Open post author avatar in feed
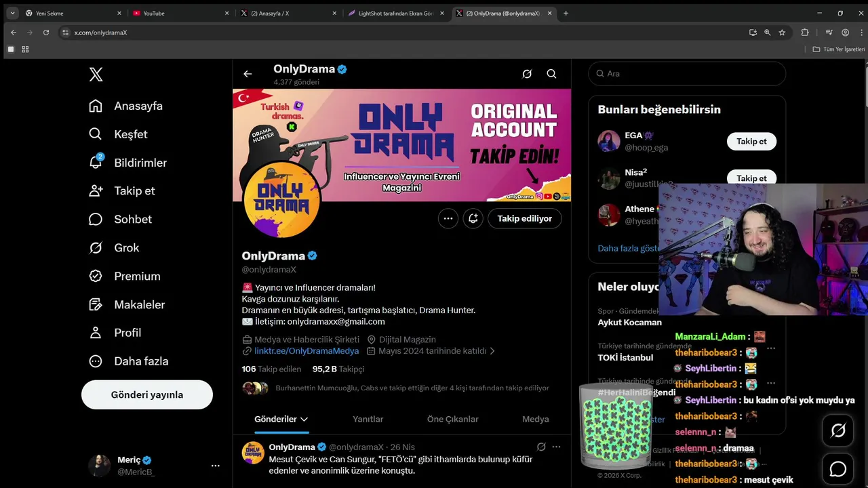The width and height of the screenshot is (868, 488). [253, 452]
